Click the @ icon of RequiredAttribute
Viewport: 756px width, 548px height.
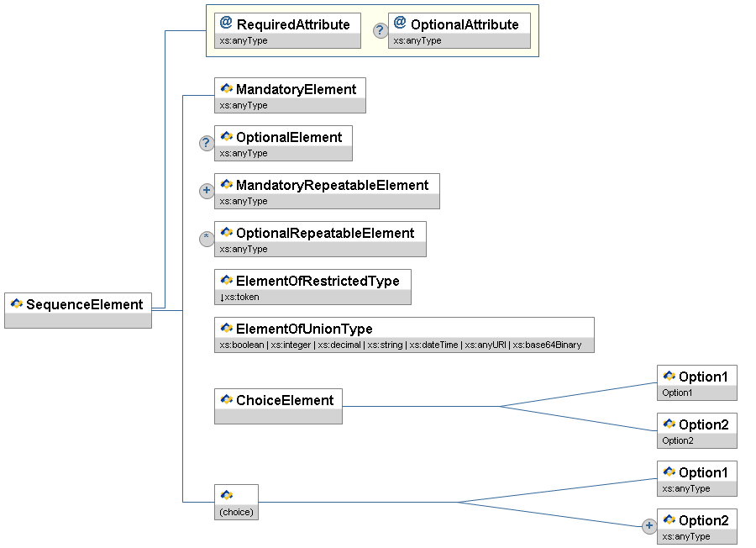(226, 24)
